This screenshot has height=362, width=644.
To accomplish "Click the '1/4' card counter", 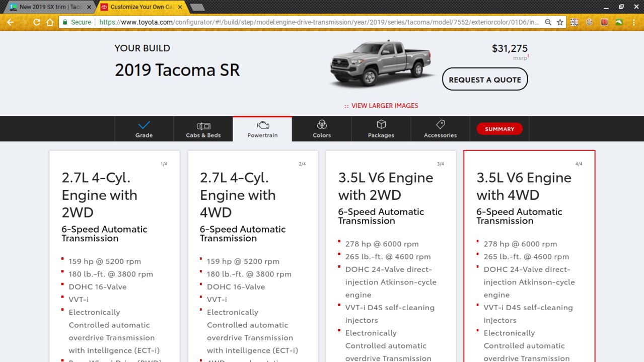I will click(164, 164).
